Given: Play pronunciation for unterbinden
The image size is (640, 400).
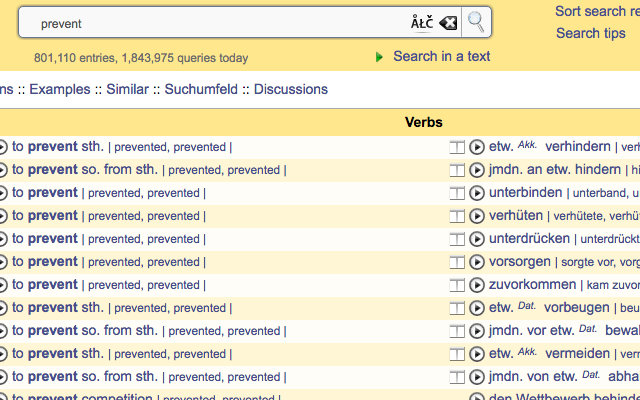Looking at the screenshot, I should tap(476, 193).
